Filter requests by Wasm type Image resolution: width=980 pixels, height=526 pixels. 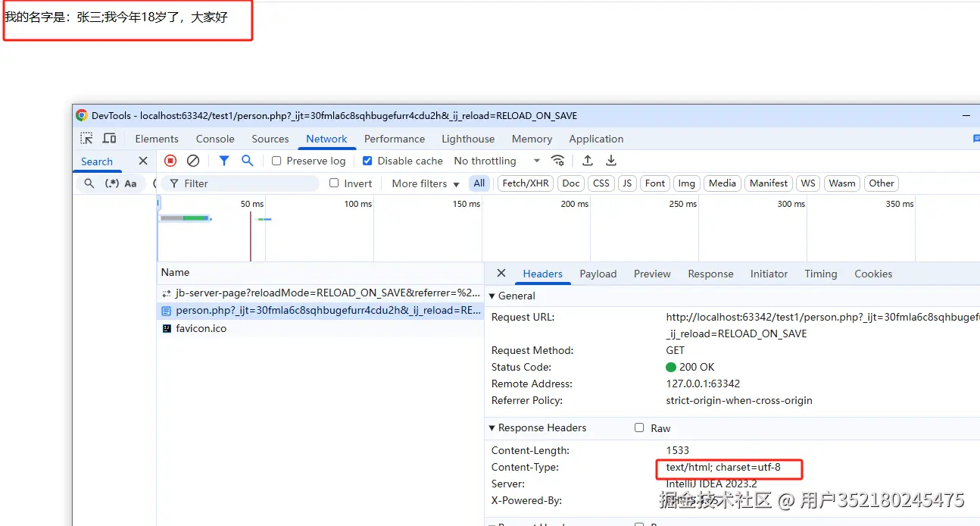pos(842,183)
